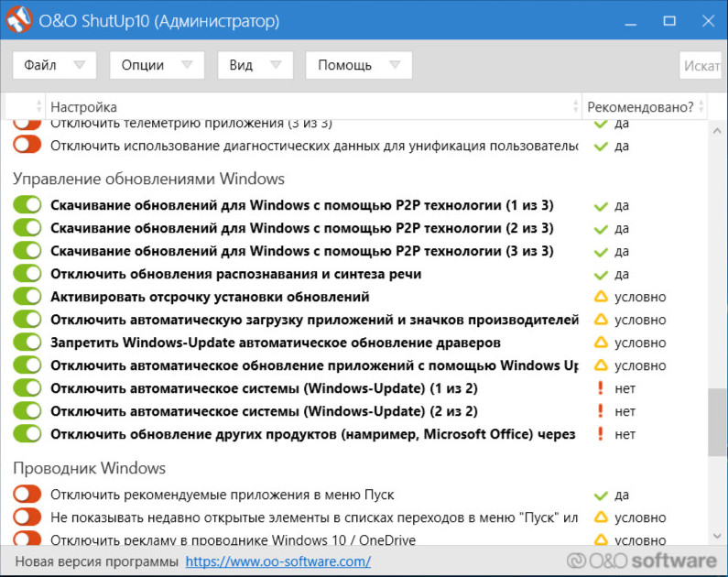Open the www.oo-software.com link

pos(278,561)
